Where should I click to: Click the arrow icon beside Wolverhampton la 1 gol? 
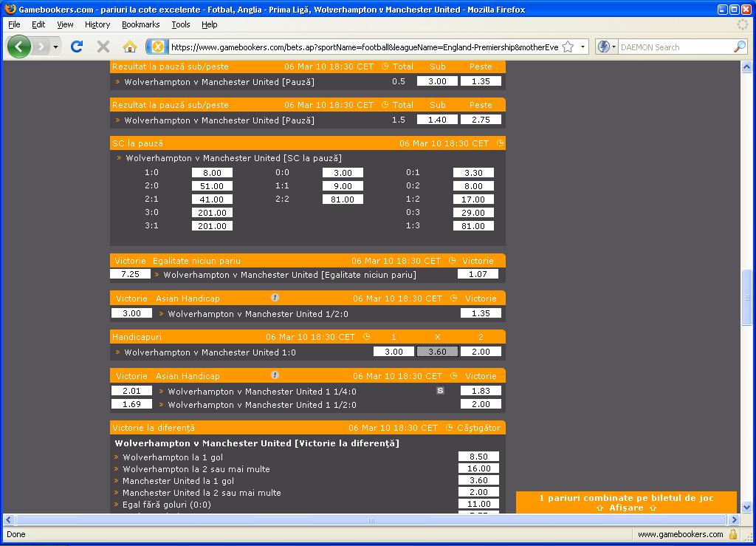[x=116, y=457]
